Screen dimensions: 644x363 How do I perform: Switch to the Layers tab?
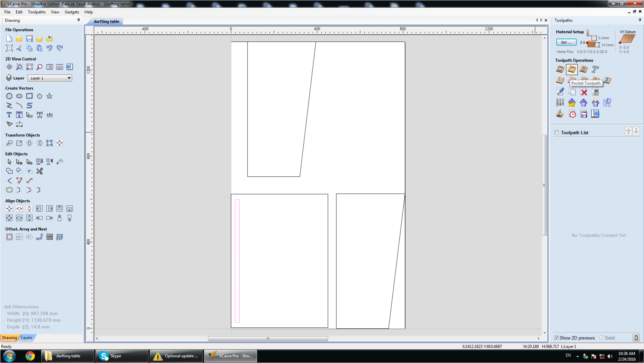point(27,338)
